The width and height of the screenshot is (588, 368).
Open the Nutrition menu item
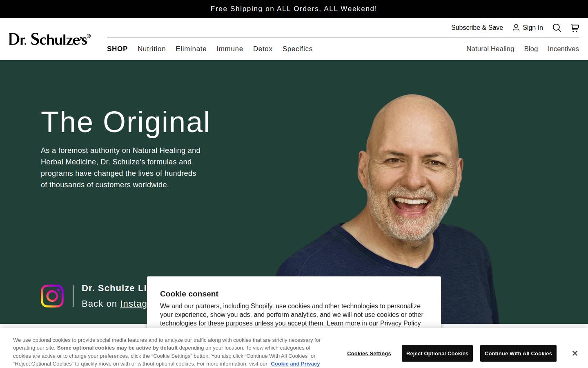pos(151,49)
